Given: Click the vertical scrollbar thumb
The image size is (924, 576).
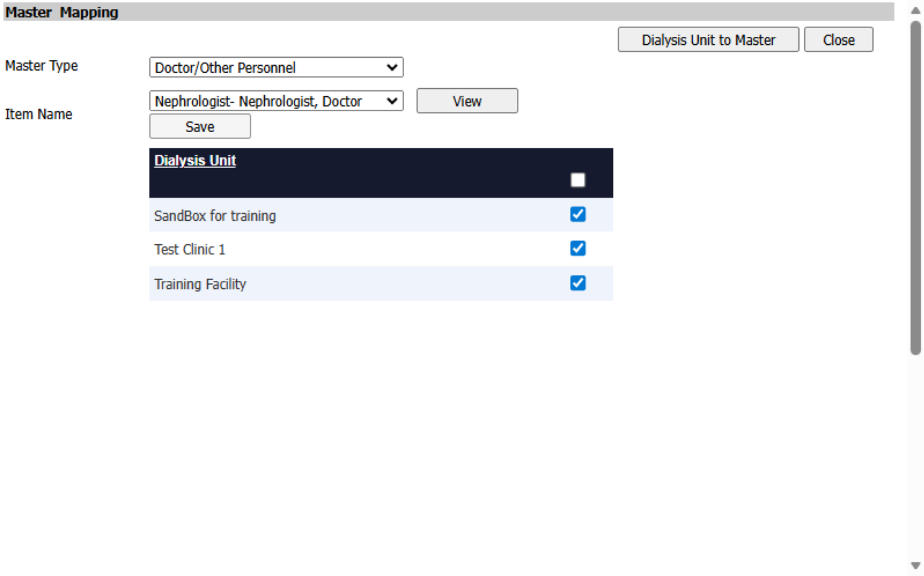Looking at the screenshot, I should click(915, 188).
